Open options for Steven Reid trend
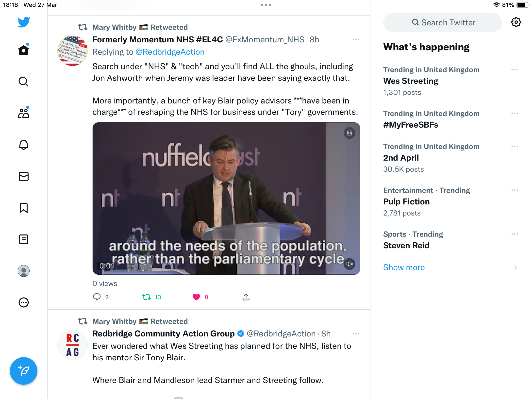 pyautogui.click(x=515, y=234)
